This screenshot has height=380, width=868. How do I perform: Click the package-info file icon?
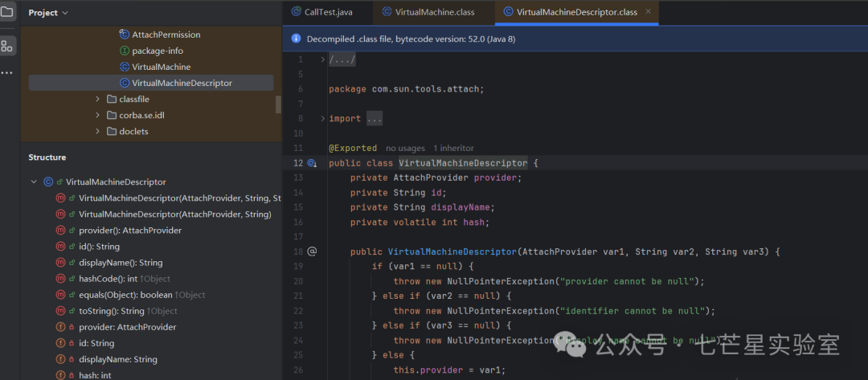[125, 51]
